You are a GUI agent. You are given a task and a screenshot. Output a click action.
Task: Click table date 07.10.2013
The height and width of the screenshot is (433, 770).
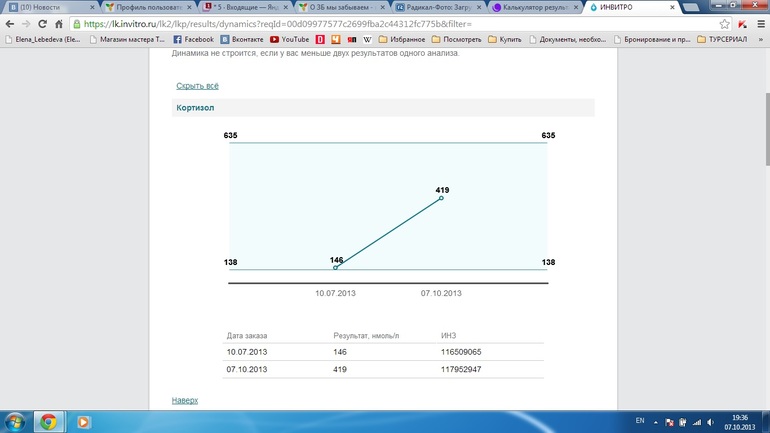(247, 369)
